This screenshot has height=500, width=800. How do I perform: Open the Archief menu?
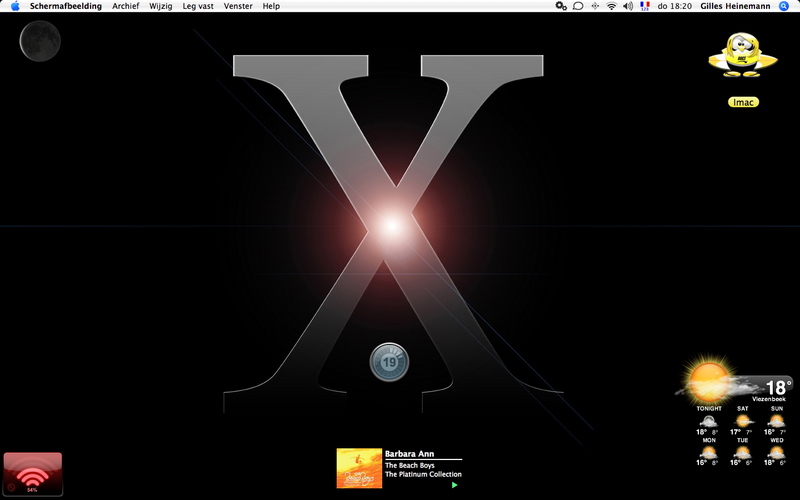pyautogui.click(x=126, y=6)
